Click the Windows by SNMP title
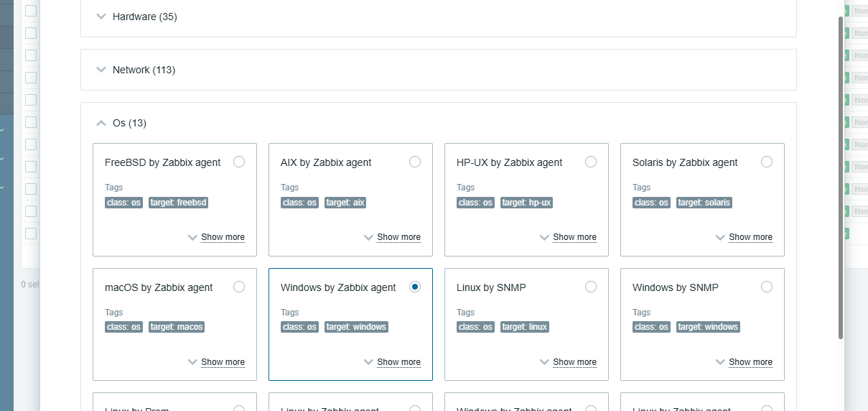Image resolution: width=868 pixels, height=411 pixels. 676,287
